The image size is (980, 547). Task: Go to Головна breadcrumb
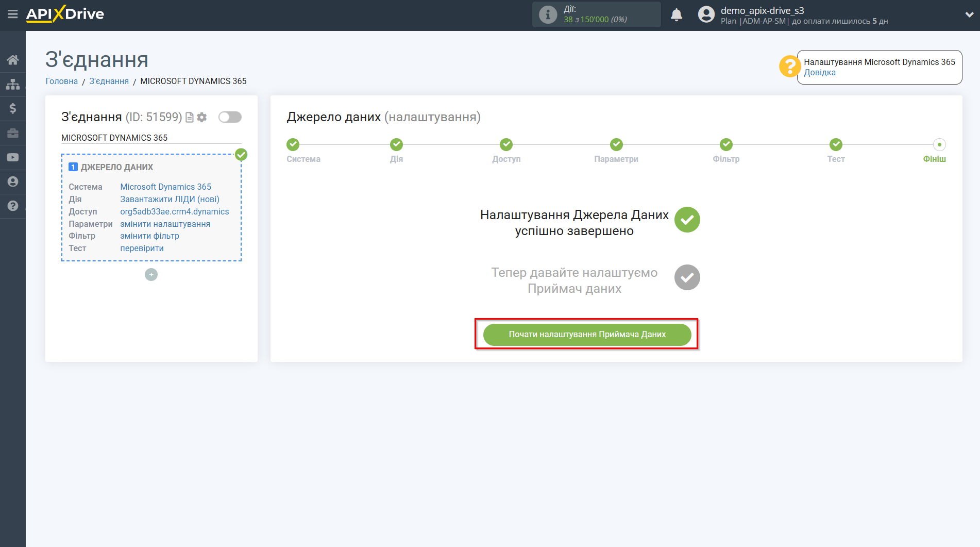point(62,81)
